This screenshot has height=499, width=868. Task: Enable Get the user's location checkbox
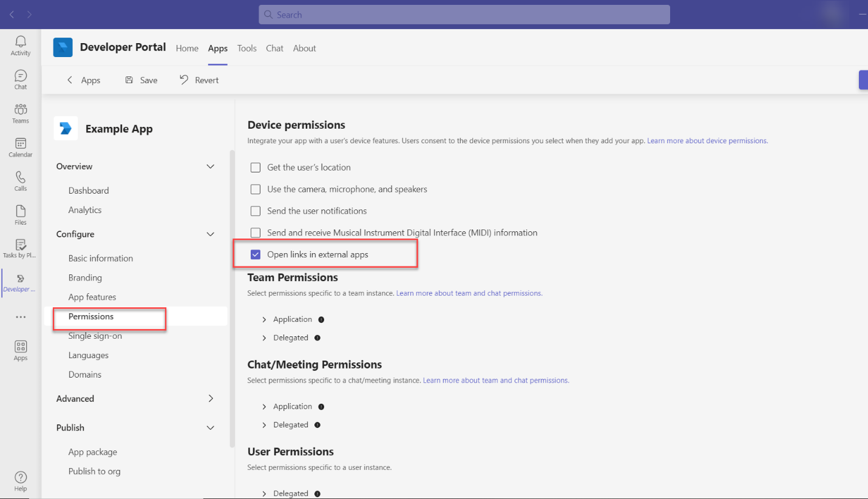[x=256, y=168]
